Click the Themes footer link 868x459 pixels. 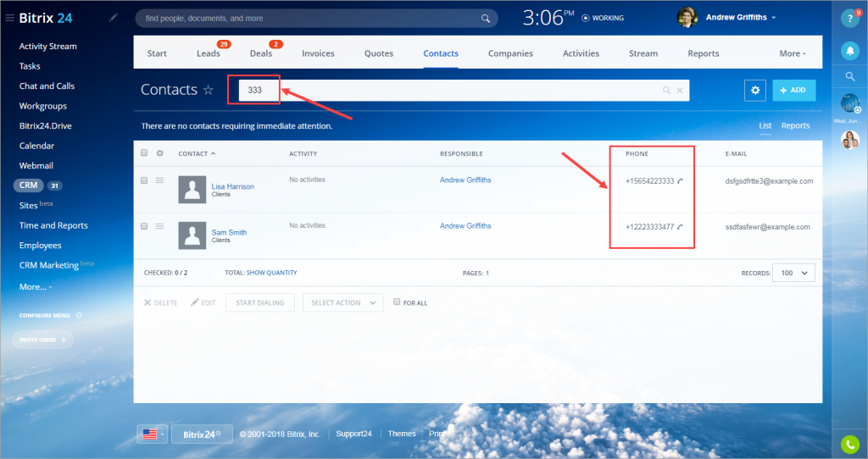(x=402, y=434)
